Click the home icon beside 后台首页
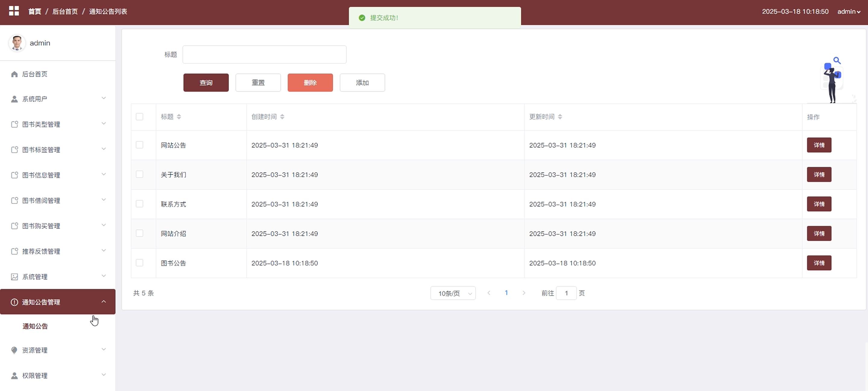This screenshot has width=868, height=391. click(x=14, y=74)
